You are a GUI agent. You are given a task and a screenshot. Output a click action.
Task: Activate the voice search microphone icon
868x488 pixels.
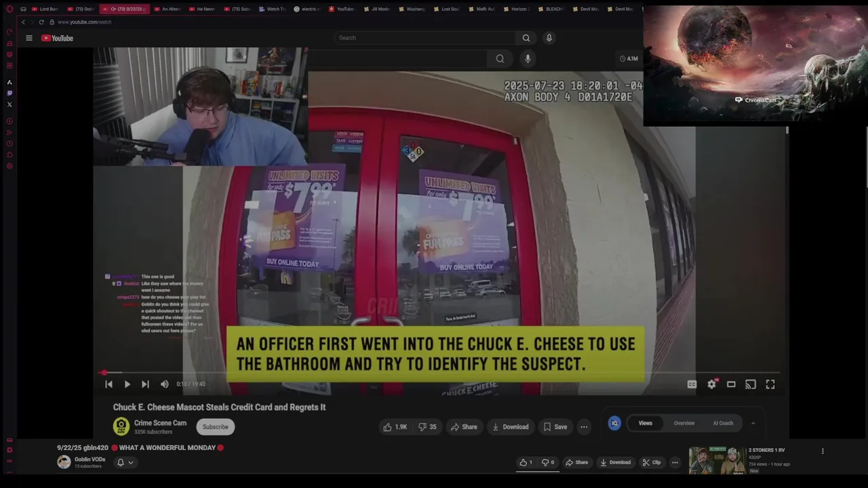click(x=549, y=38)
